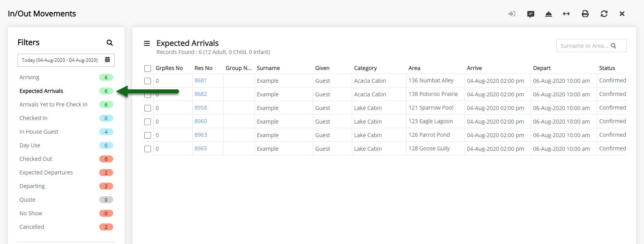The width and height of the screenshot is (644, 244).
Task: Click the Surname or Area search field
Action: click(591, 45)
